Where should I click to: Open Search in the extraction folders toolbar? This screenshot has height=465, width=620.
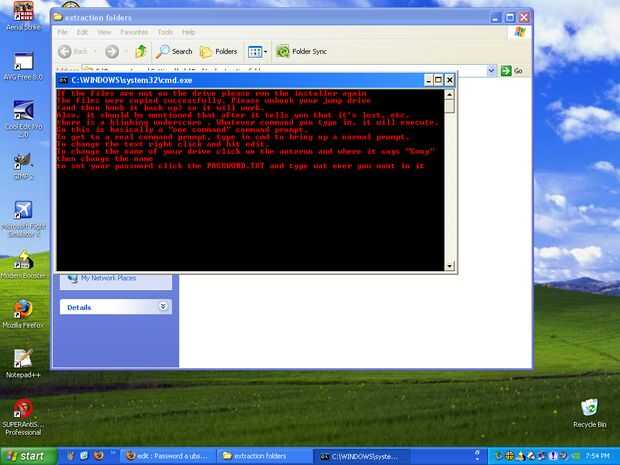tap(174, 51)
